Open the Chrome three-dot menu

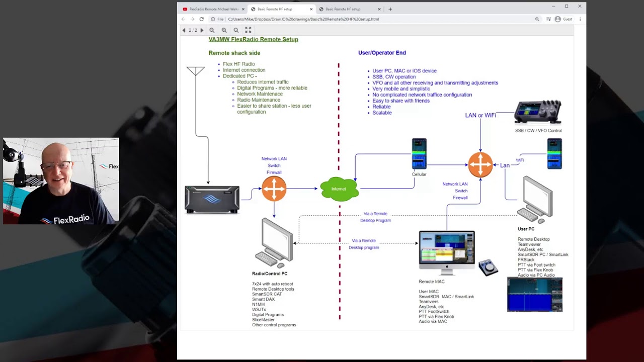click(580, 19)
